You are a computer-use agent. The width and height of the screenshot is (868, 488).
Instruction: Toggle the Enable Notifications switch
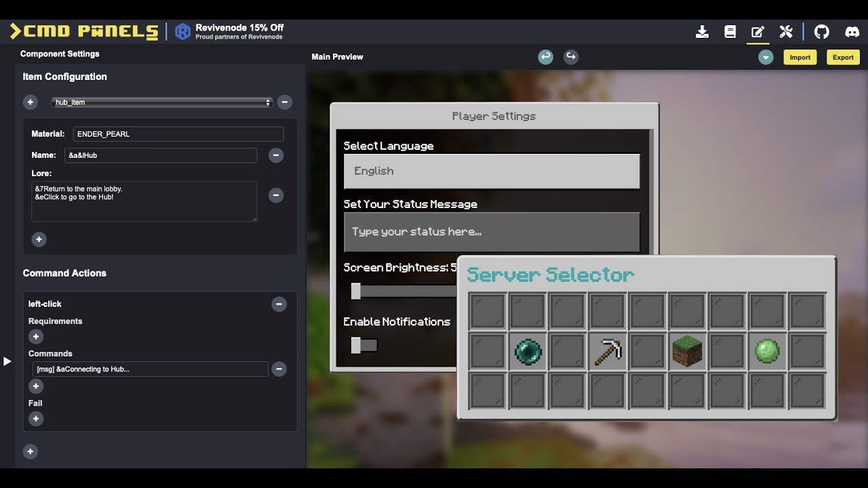pyautogui.click(x=363, y=345)
